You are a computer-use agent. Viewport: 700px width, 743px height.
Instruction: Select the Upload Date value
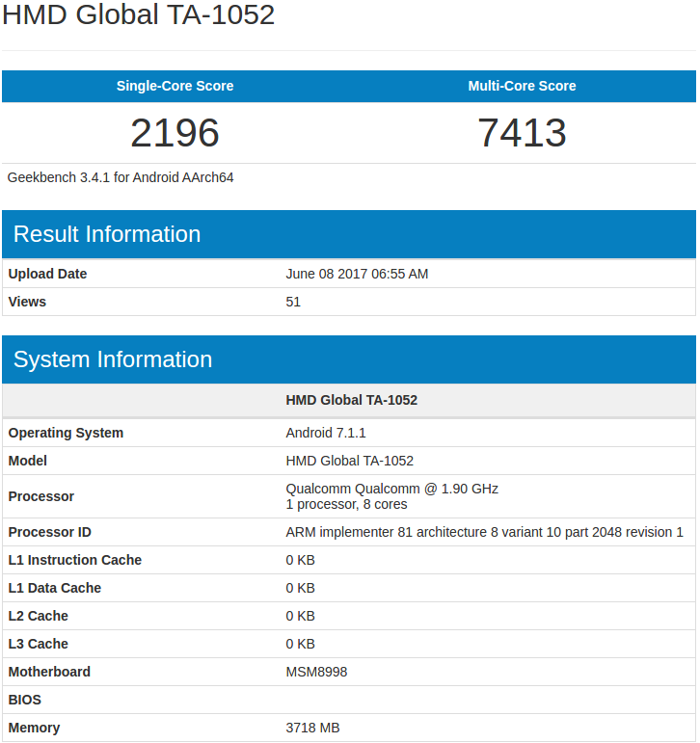(357, 274)
